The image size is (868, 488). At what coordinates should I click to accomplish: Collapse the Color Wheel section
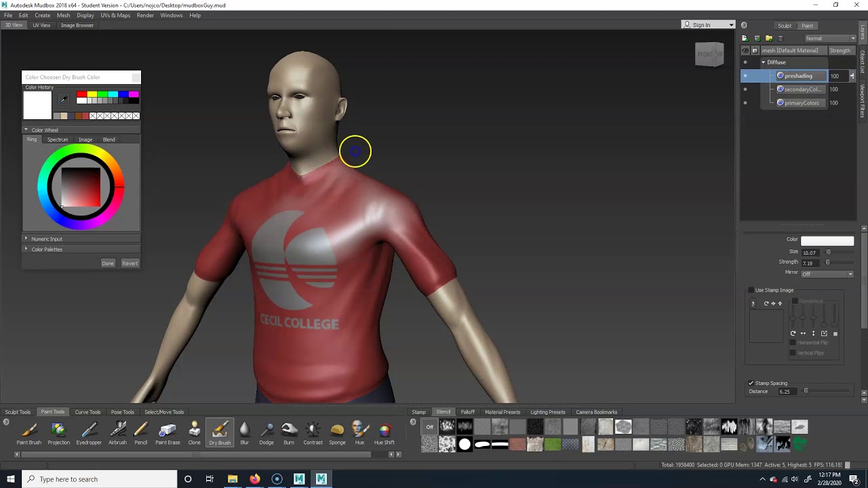[x=26, y=129]
